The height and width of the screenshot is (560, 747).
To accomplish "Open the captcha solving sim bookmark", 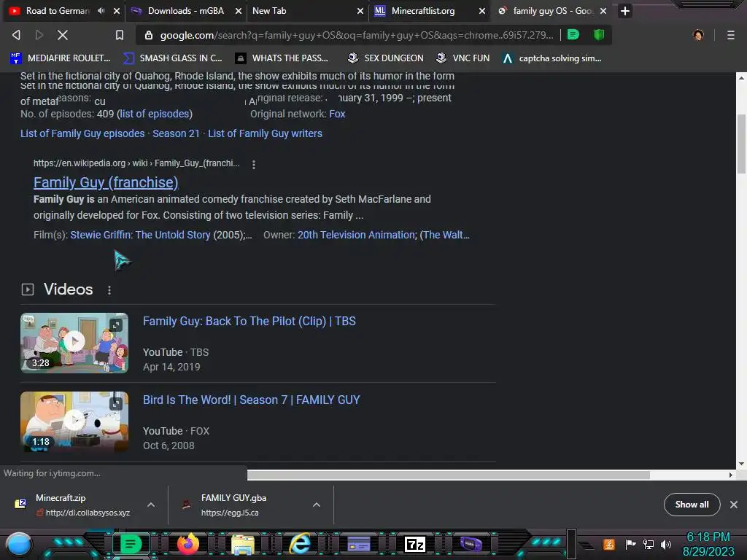I will pos(552,58).
